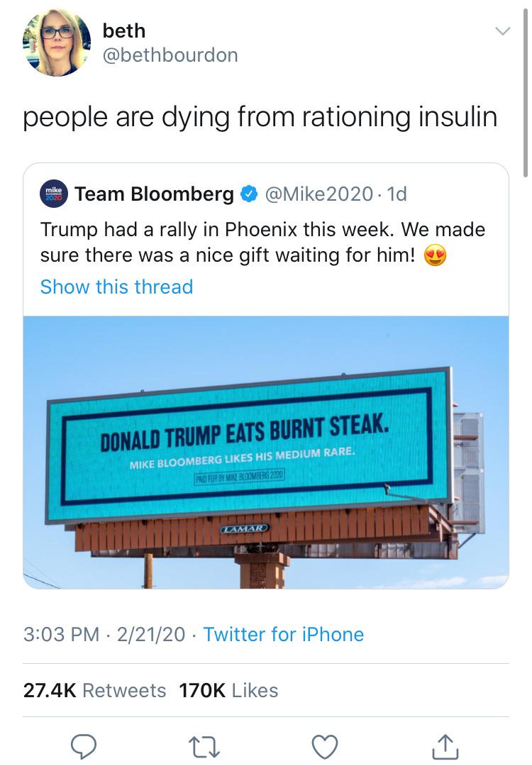Click the vertical scrollbar on right edge
The width and height of the screenshot is (532, 766).
coord(526,92)
